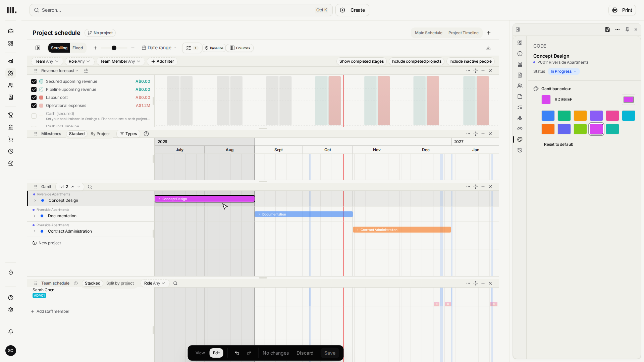The image size is (644, 362).
Task: Toggle the left sidebar panel icon
Action: click(38, 48)
